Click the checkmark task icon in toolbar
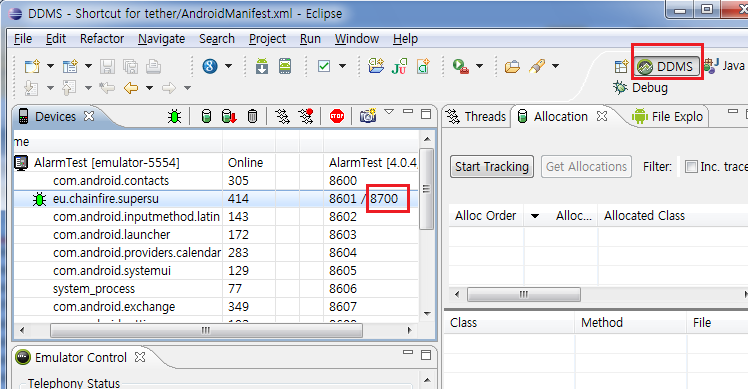Image resolution: width=748 pixels, height=389 pixels. coord(324,66)
